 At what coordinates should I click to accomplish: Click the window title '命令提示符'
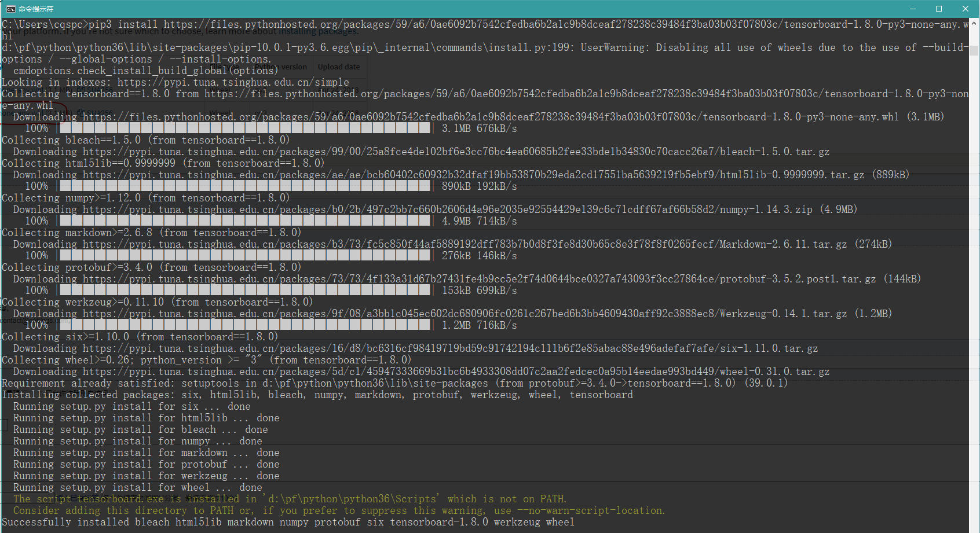pyautogui.click(x=36, y=9)
